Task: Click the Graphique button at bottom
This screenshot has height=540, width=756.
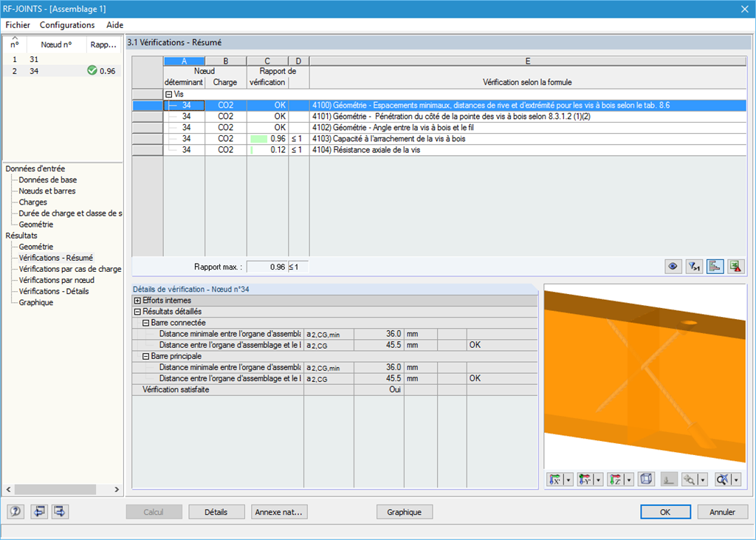Action: [x=404, y=512]
